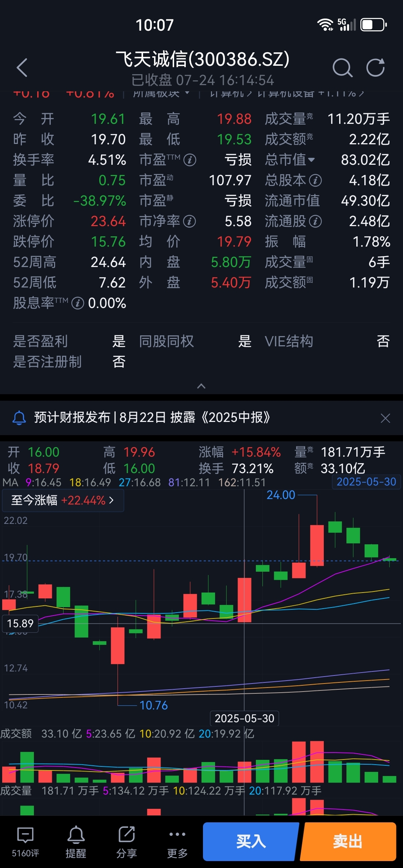Tap the 均价 value 19.79
Screen dimensions: 403x868
coord(234,242)
